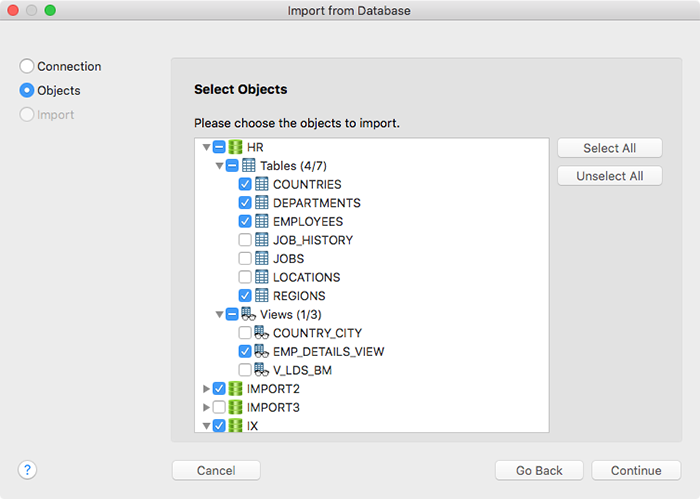
Task: Select the LOCATIONS table row label
Action: pyautogui.click(x=306, y=277)
